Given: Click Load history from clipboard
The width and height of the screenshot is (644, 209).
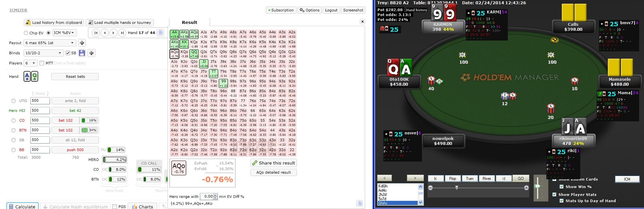Looking at the screenshot, I should [x=54, y=23].
